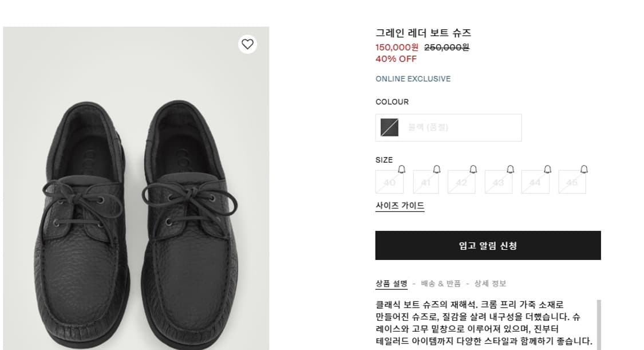Open the 상품 설명 tab
644x350 pixels.
pyautogui.click(x=392, y=284)
